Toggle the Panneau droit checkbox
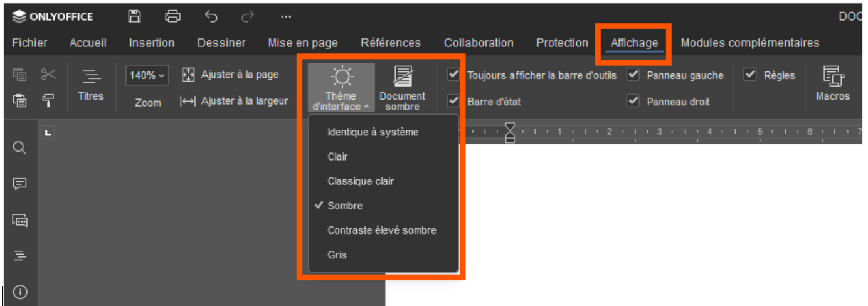This screenshot has width=868, height=306. click(x=633, y=100)
